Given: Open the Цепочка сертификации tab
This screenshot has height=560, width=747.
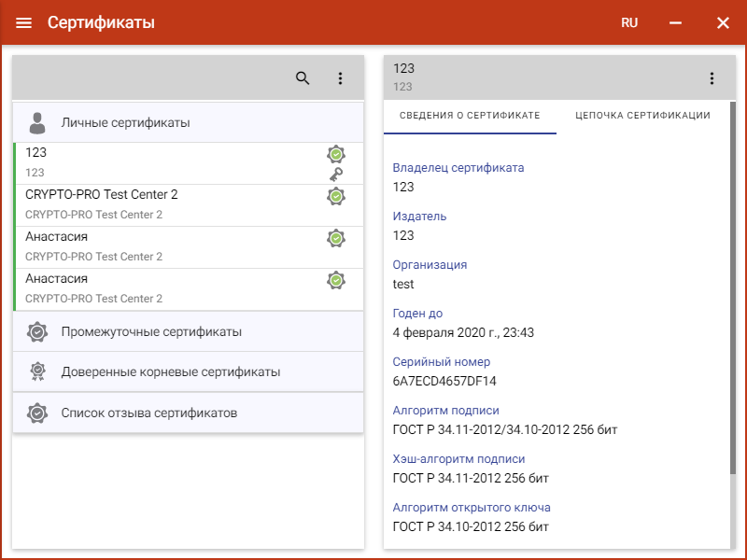Looking at the screenshot, I should point(641,116).
